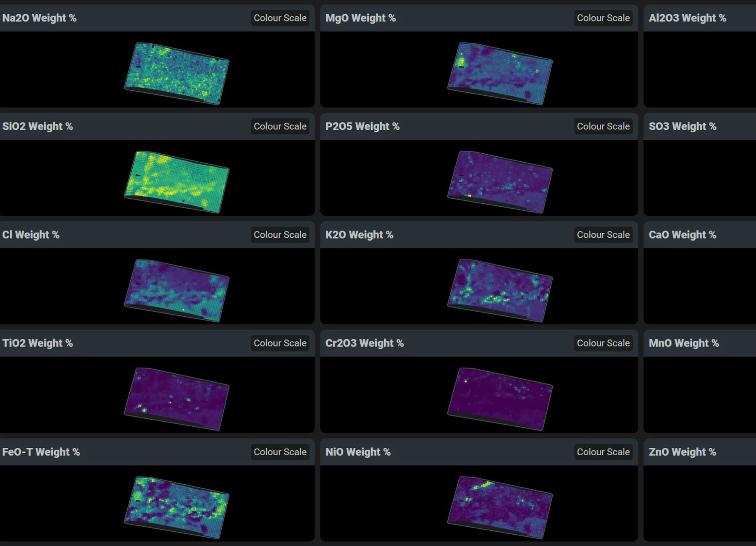This screenshot has width=756, height=546.
Task: Open Colour Scale for P2O5 Weight %
Action: click(x=603, y=126)
